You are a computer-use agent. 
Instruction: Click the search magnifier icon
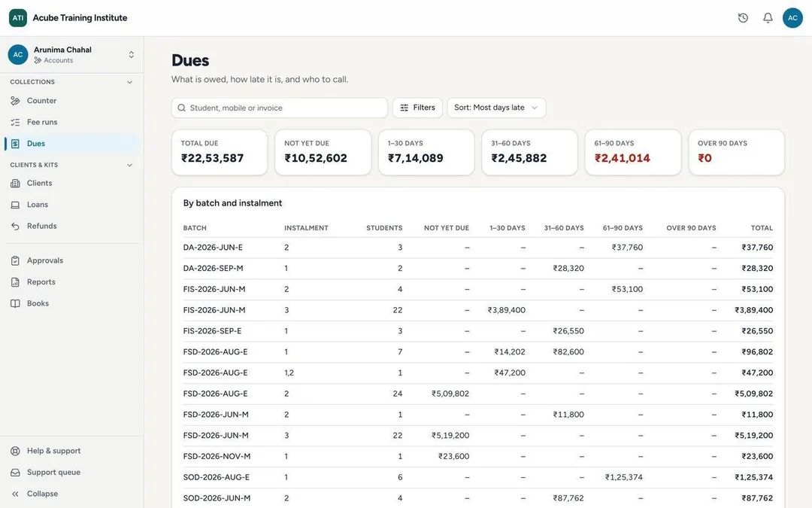(x=181, y=108)
